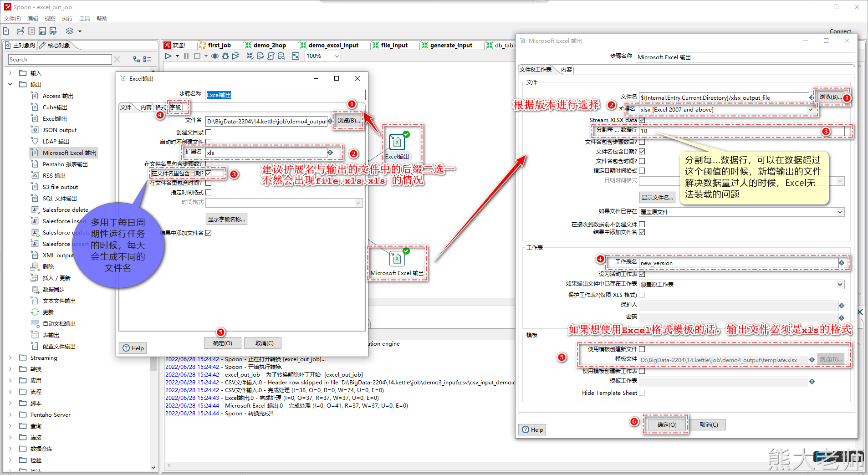This screenshot has width=868, height=475.
Task: Click the variable icon beside 模板工作表 field
Action: coord(812,381)
